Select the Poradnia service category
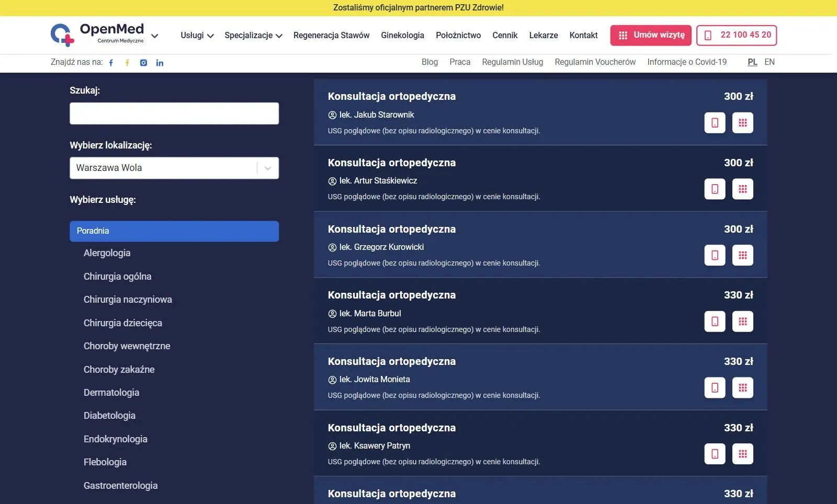 point(174,231)
